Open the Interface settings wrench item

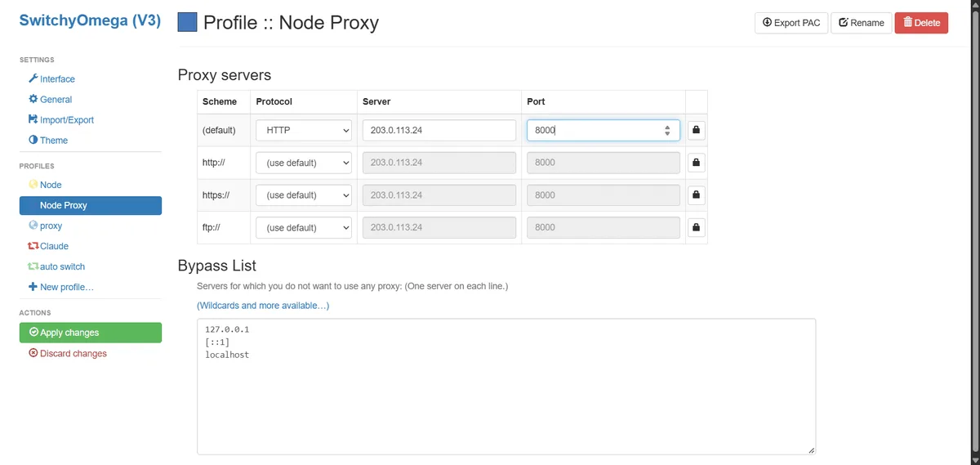tap(51, 79)
